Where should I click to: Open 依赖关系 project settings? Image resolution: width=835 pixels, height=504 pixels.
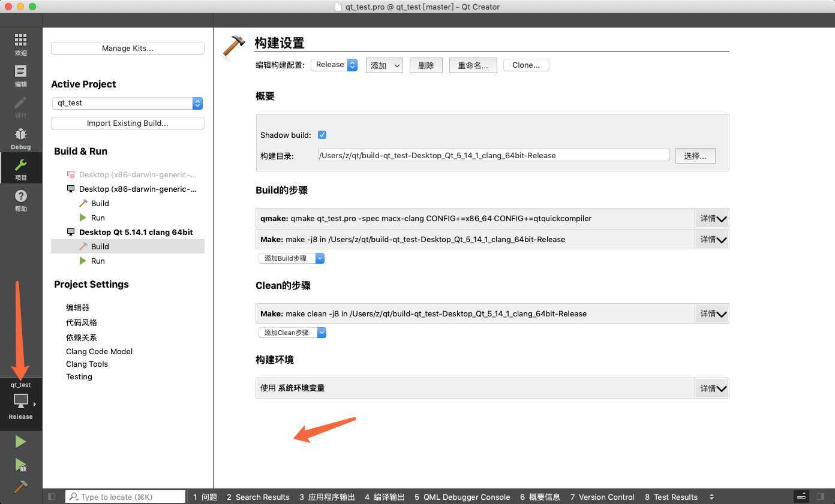[82, 337]
